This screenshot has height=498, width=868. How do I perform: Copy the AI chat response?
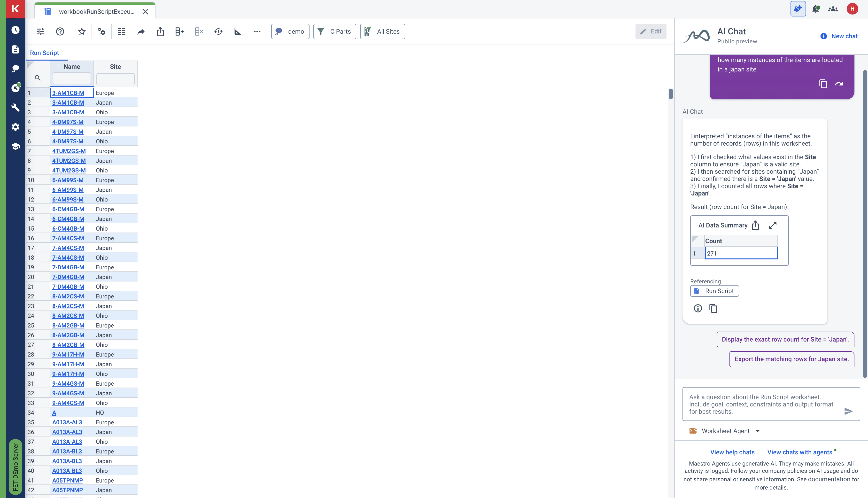[713, 309]
